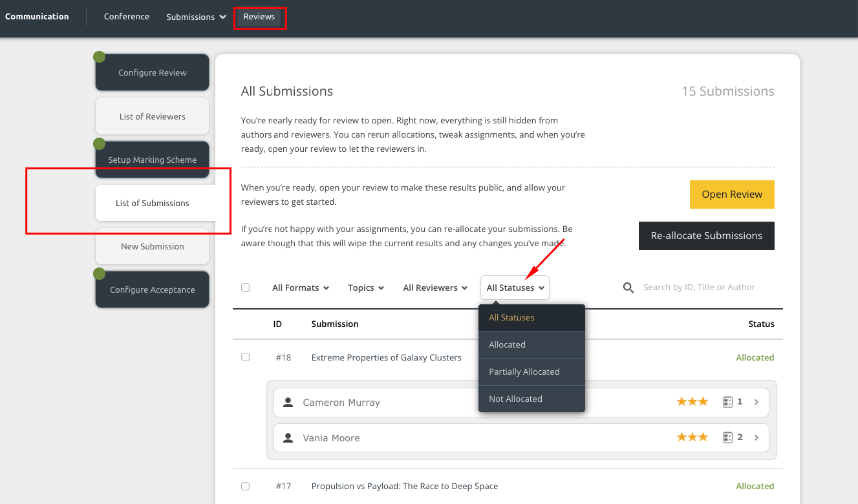858x504 pixels.
Task: Open the All Reviewers filter dropdown
Action: pyautogui.click(x=435, y=288)
